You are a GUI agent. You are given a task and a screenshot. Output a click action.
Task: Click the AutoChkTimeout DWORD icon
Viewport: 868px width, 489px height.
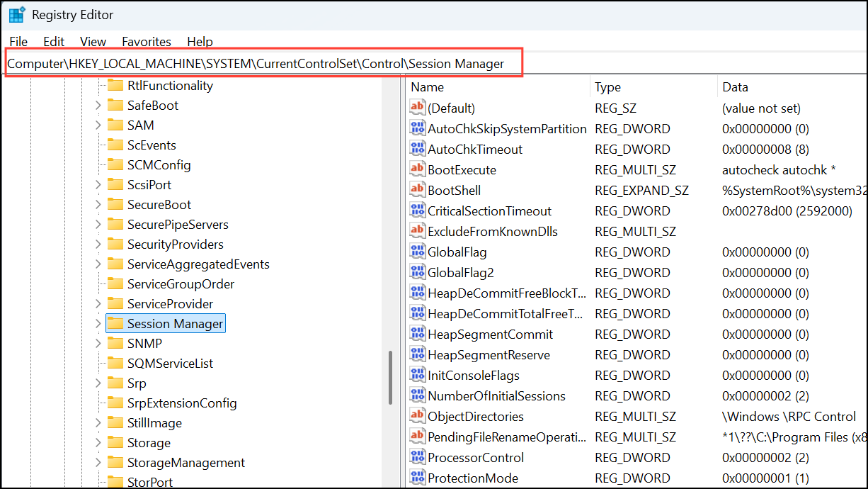click(417, 149)
